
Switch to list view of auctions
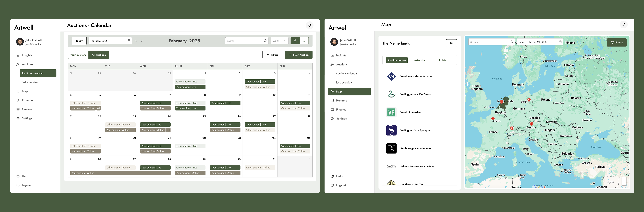[x=304, y=41]
